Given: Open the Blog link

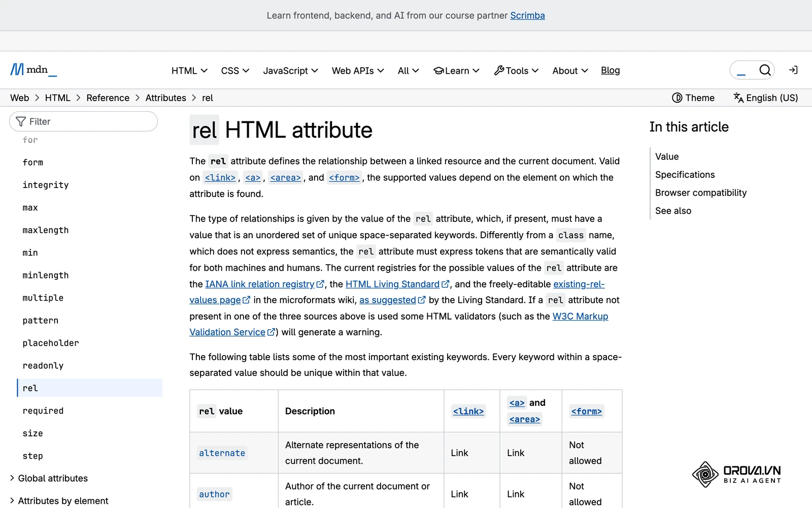Looking at the screenshot, I should coord(610,71).
